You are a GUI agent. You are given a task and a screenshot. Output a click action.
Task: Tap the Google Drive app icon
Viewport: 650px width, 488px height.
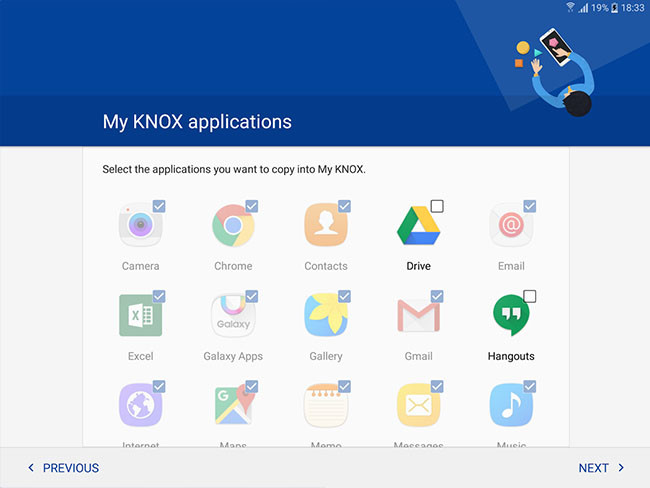(418, 225)
